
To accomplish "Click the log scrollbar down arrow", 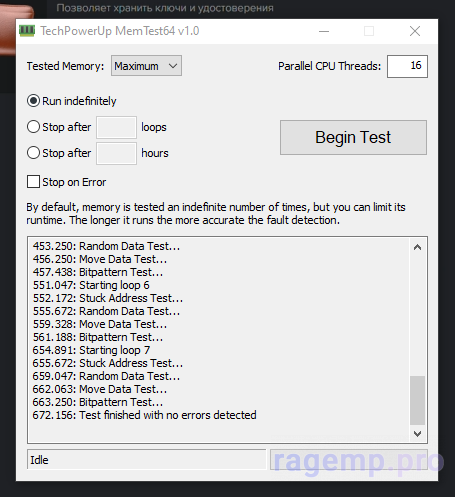I will click(417, 433).
